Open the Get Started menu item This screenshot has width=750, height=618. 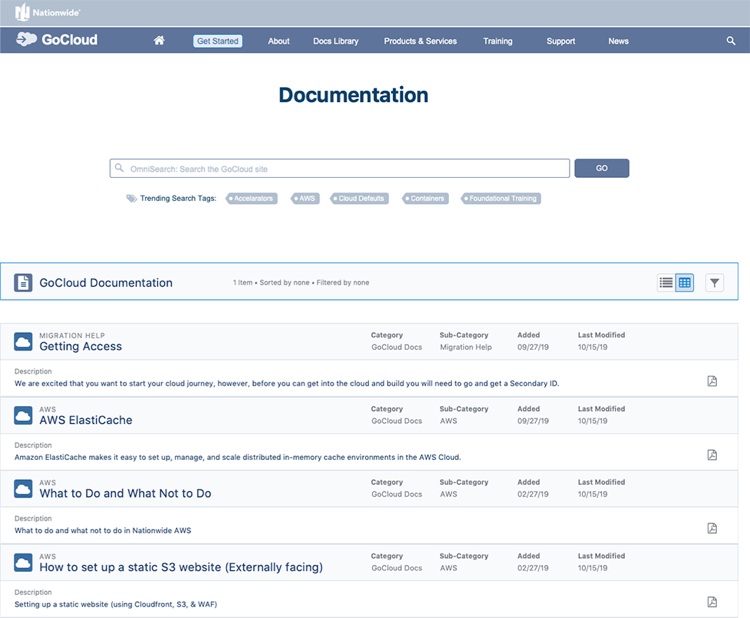point(218,41)
